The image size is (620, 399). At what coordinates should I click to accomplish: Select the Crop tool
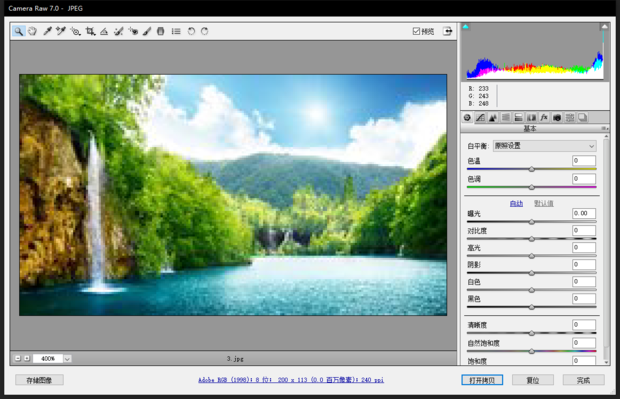(x=91, y=31)
